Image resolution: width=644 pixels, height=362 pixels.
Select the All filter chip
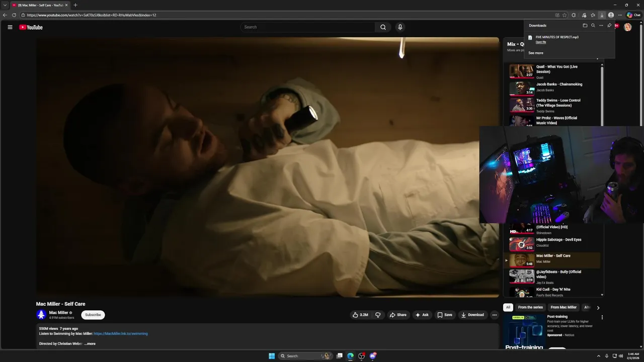pos(508,307)
